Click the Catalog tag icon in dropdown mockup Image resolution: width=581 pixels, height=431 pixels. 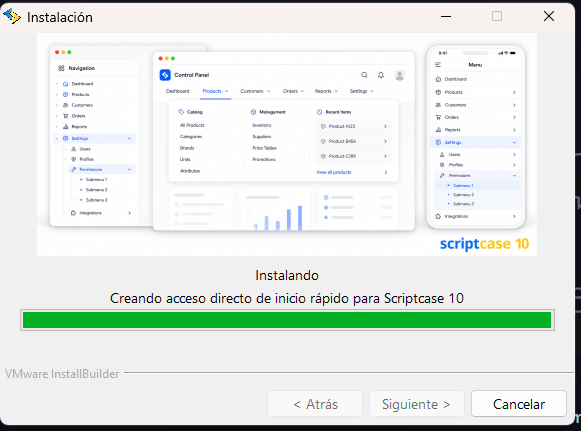coord(181,112)
